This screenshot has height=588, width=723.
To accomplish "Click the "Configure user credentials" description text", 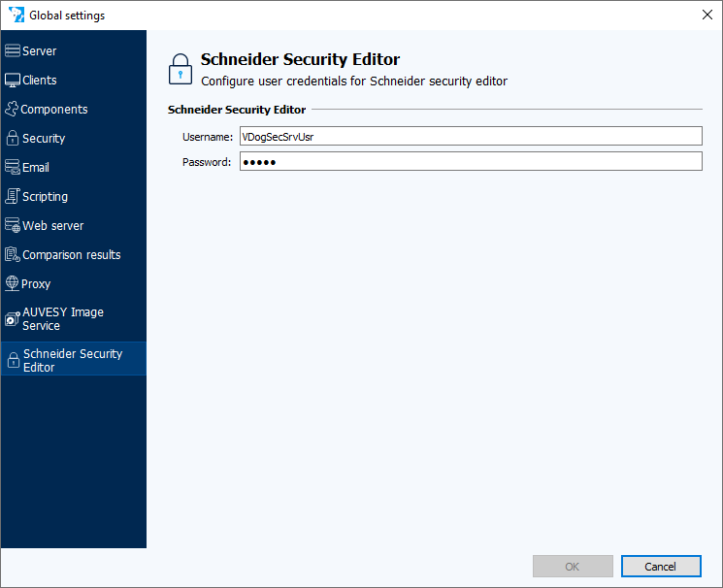I will (354, 82).
